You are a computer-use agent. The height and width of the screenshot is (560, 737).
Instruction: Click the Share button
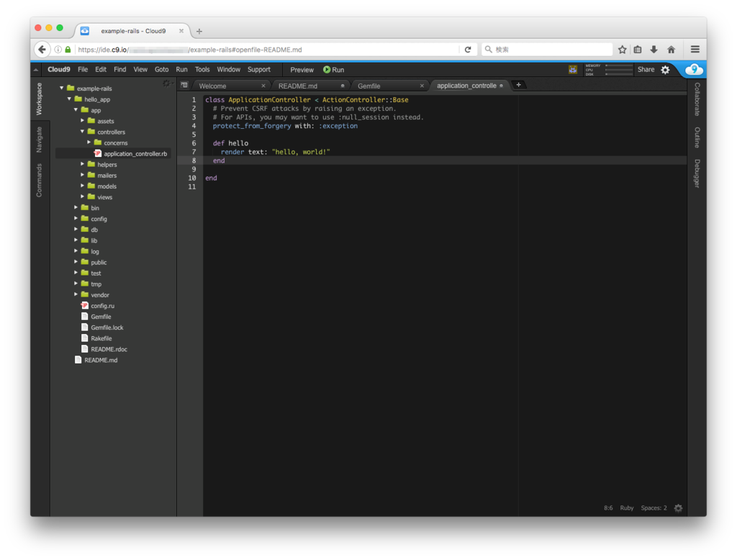pyautogui.click(x=646, y=70)
